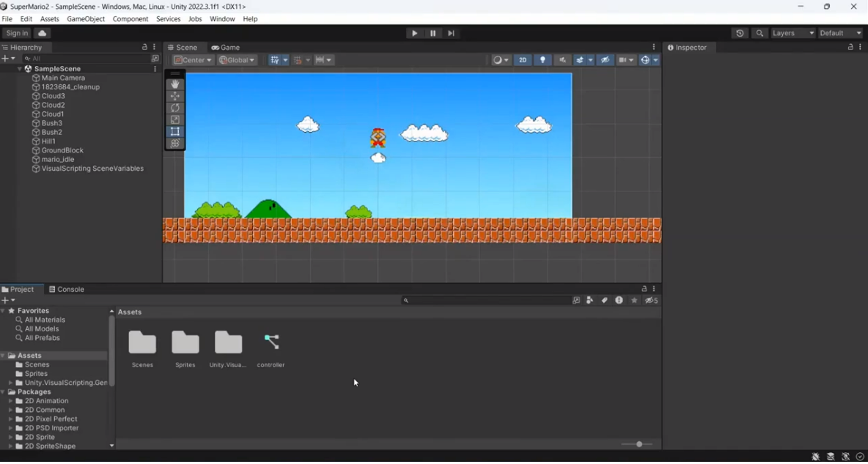Toggle hidden packages count icon
Viewport: 868px width, 464px height.
pos(652,300)
